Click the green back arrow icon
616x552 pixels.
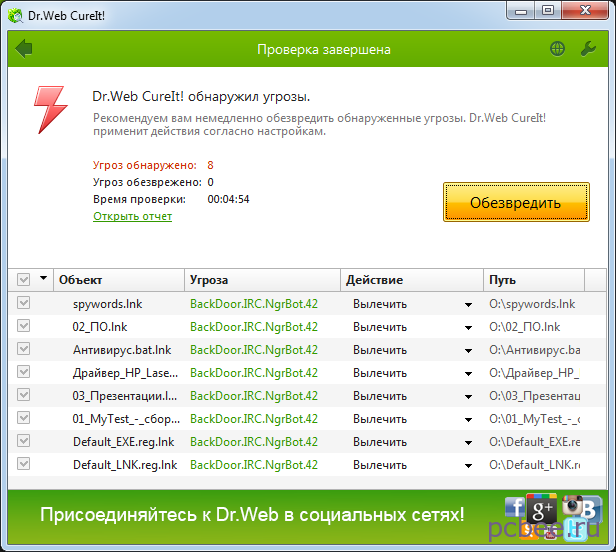click(24, 49)
